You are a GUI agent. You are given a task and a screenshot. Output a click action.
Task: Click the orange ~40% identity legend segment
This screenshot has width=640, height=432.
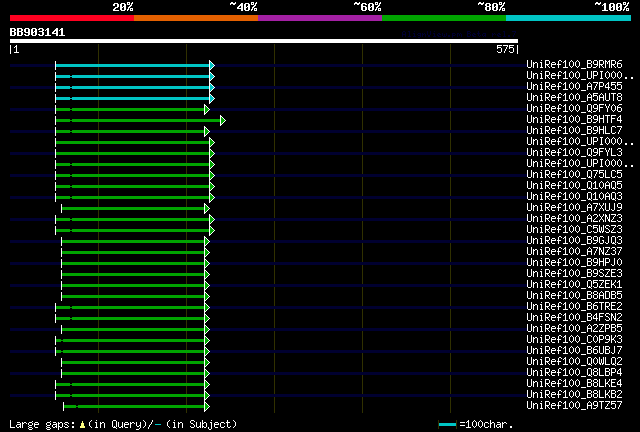[196, 18]
